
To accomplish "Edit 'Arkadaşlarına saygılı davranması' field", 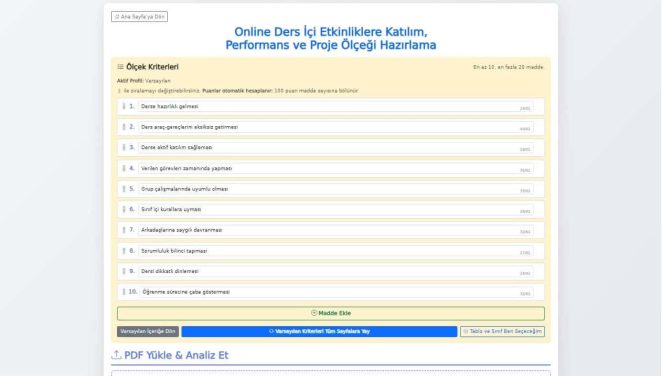I will pos(335,230).
